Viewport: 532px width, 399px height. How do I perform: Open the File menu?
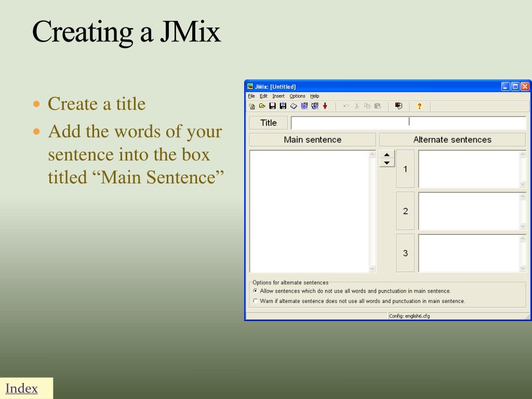coord(251,96)
